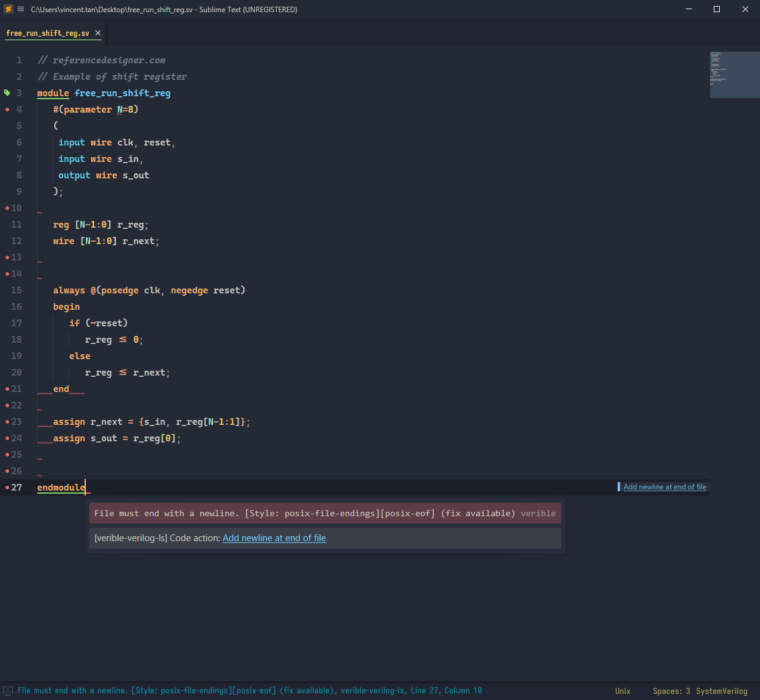Click the green bookmark icon on line 3

tap(7, 93)
